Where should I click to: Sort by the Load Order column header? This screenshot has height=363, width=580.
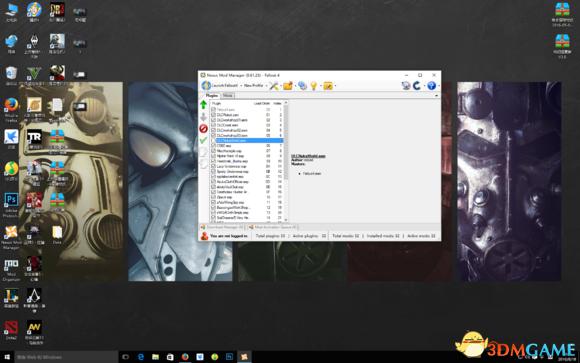[262, 103]
